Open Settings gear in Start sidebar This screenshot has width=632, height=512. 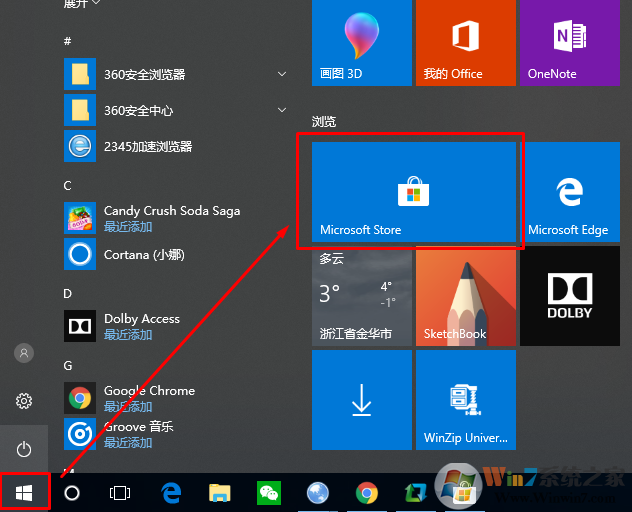(25, 401)
